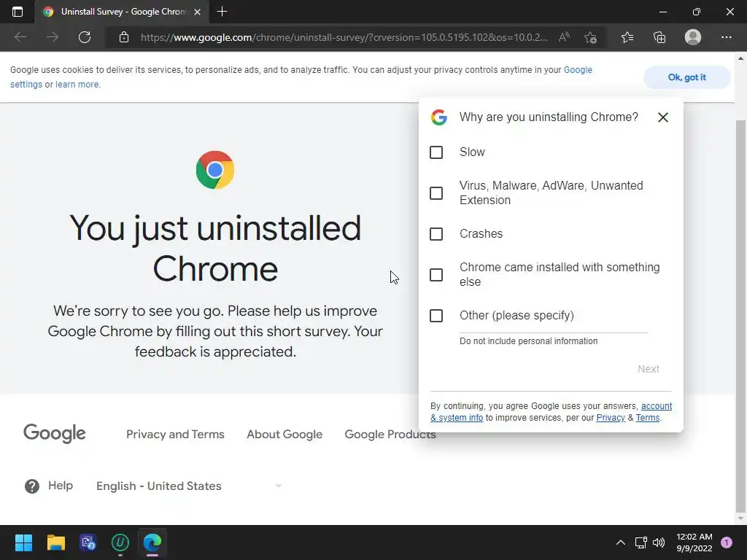Check the Crashes checkbox
747x560 pixels.
point(436,234)
